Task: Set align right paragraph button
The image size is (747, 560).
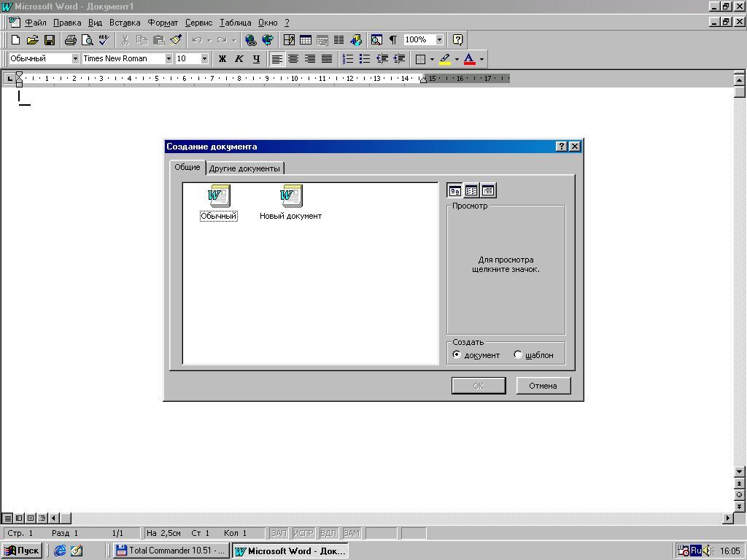Action: pyautogui.click(x=310, y=58)
